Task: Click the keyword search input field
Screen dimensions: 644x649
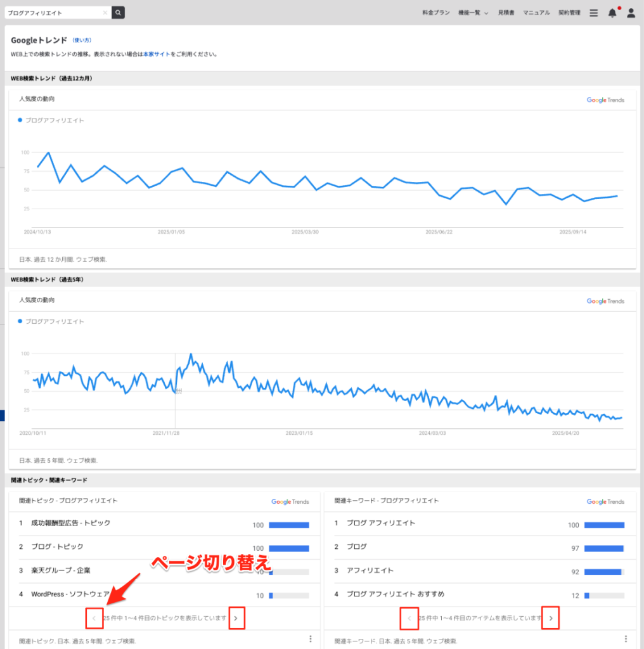Action: (54, 13)
